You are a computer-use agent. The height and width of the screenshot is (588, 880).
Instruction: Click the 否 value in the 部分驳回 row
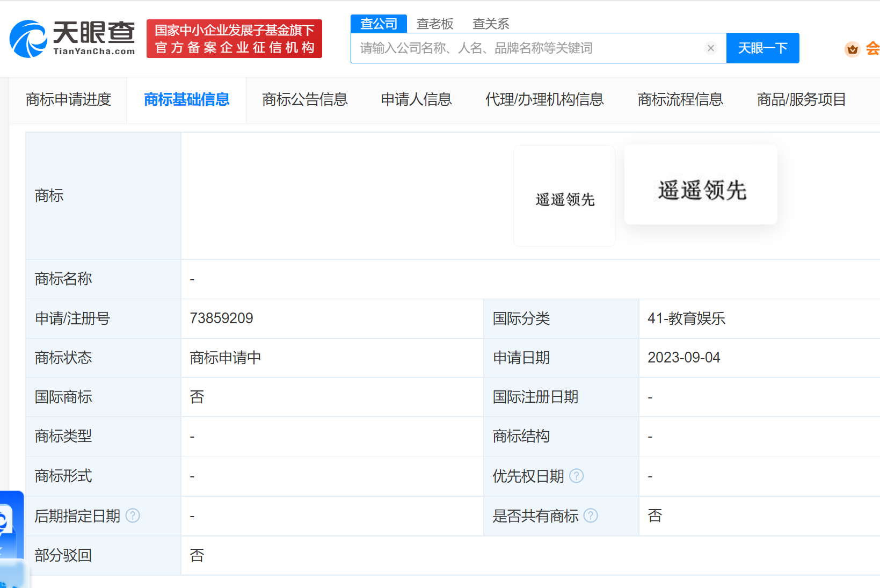point(197,555)
